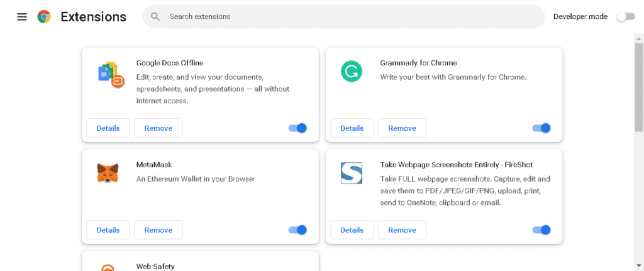Screen dimensions: 644x271
Task: Click the Extensions page title
Action: click(x=94, y=16)
